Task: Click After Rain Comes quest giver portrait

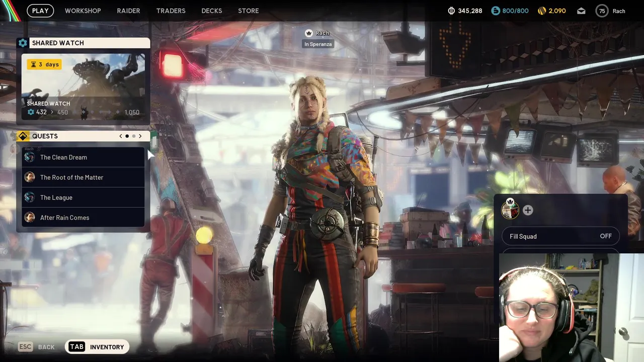Action: tap(30, 218)
